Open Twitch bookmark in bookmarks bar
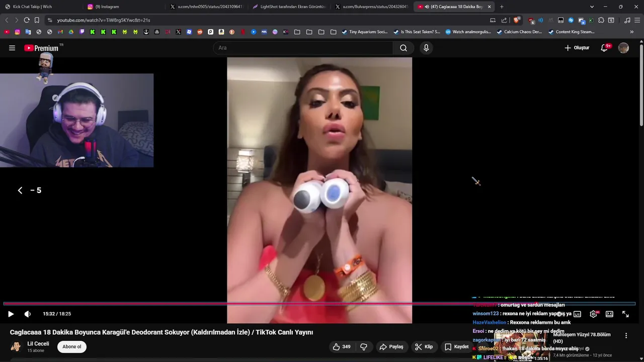 [82, 32]
